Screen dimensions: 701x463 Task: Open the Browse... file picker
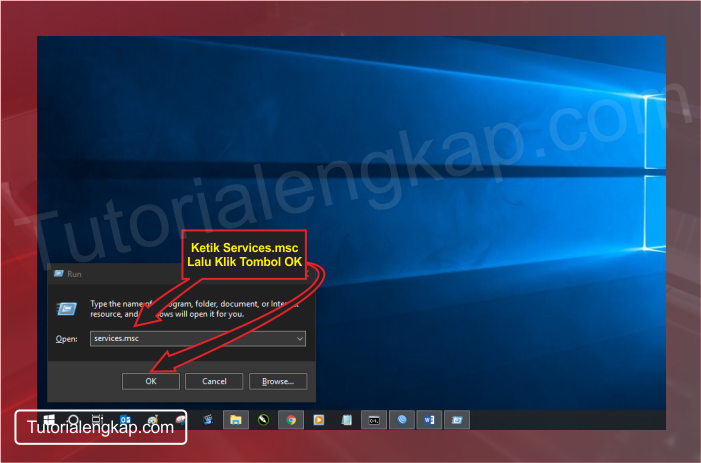point(278,381)
